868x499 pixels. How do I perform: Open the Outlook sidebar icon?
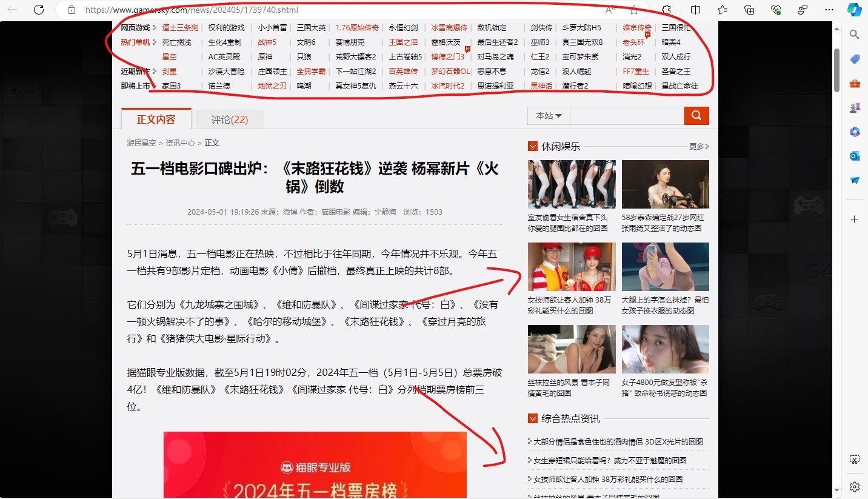click(x=855, y=156)
